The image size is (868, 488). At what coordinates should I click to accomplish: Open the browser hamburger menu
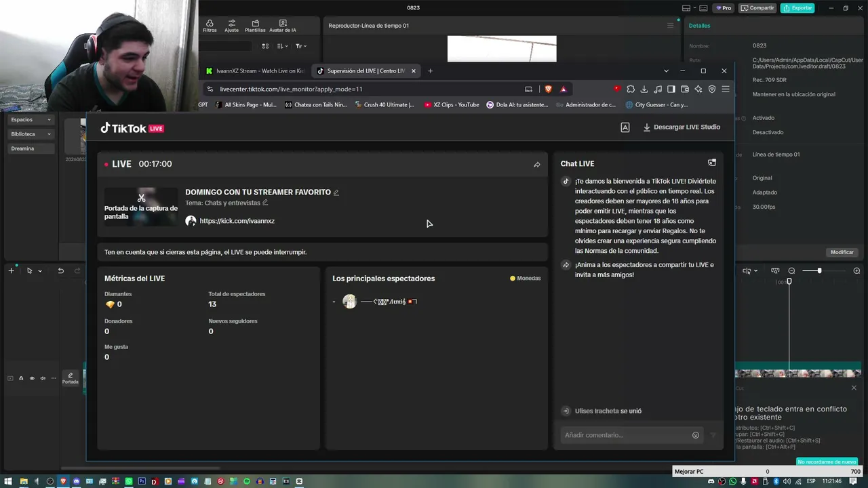pos(726,89)
